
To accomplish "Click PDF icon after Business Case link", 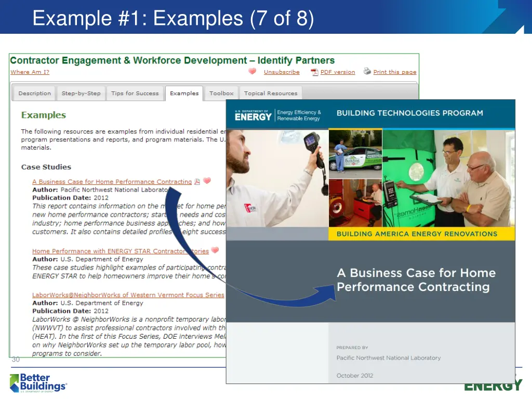I will coord(197,181).
